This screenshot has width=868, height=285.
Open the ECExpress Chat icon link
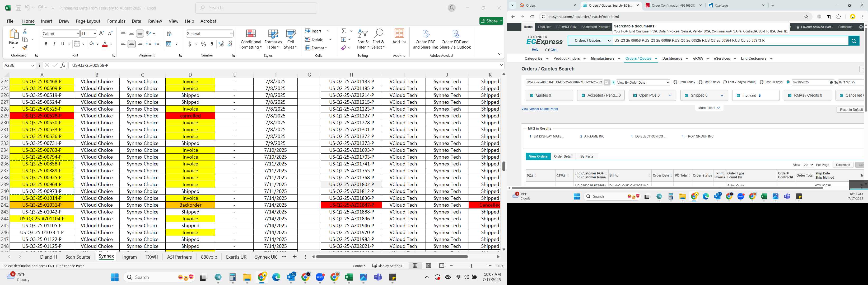(551, 50)
